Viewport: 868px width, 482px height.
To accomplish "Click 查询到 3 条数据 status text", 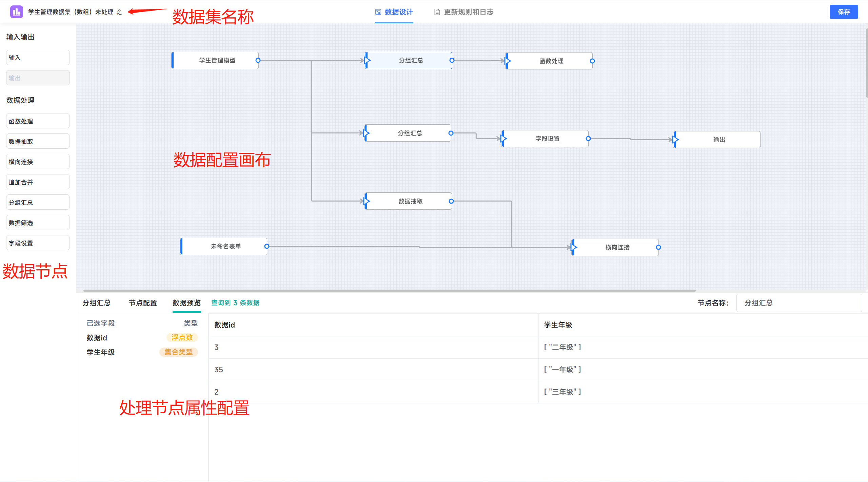I will (235, 303).
